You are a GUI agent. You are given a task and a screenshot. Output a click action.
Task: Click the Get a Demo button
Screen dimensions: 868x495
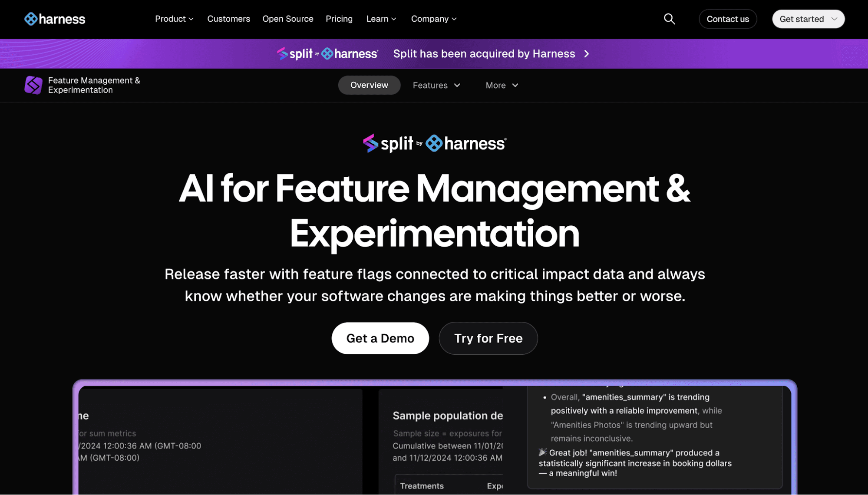[x=380, y=338]
